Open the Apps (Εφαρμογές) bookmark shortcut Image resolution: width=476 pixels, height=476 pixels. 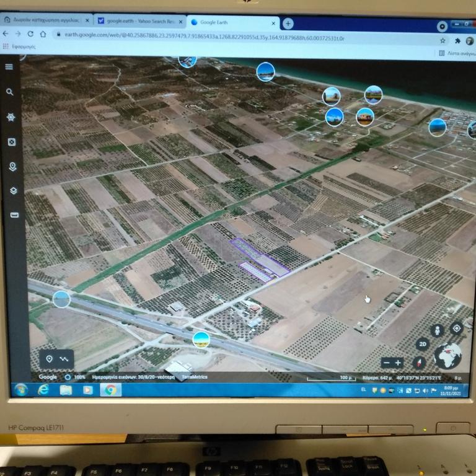tap(19, 46)
